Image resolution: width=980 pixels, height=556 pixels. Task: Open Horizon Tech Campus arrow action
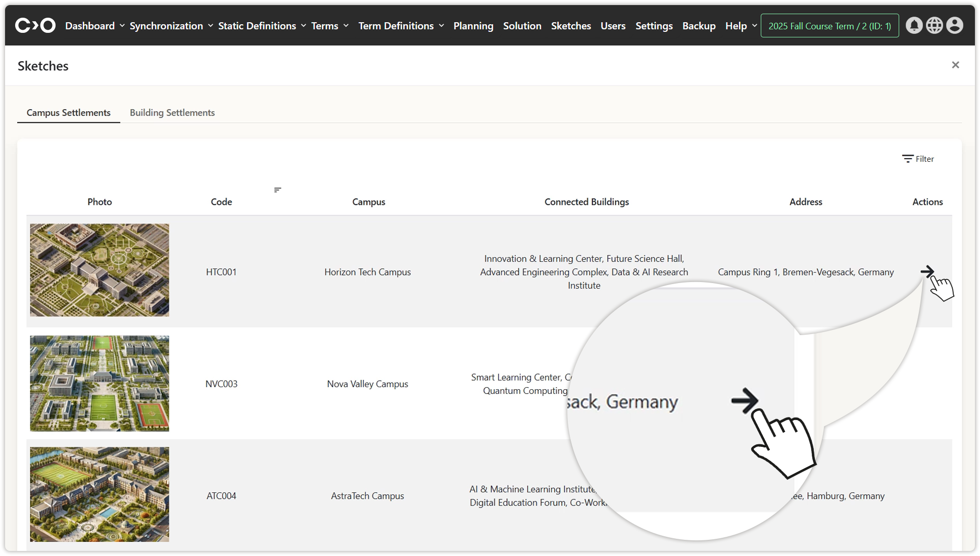pyautogui.click(x=927, y=272)
